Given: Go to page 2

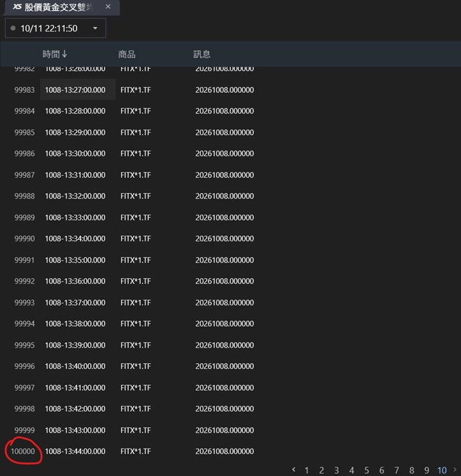Looking at the screenshot, I should 321,470.
